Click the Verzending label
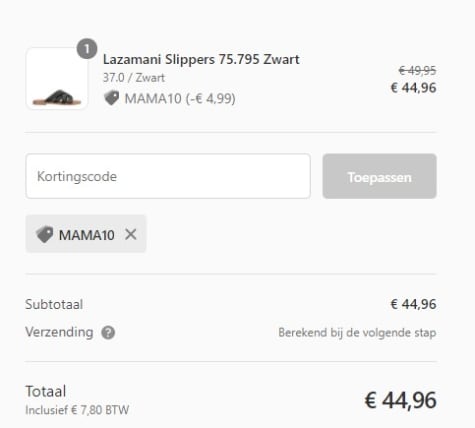 click(x=59, y=332)
